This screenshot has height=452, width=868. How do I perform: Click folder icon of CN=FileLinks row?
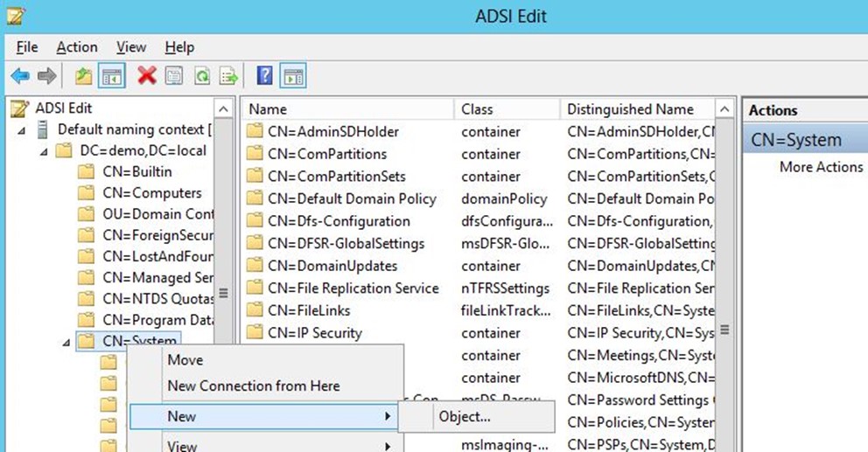(x=255, y=310)
